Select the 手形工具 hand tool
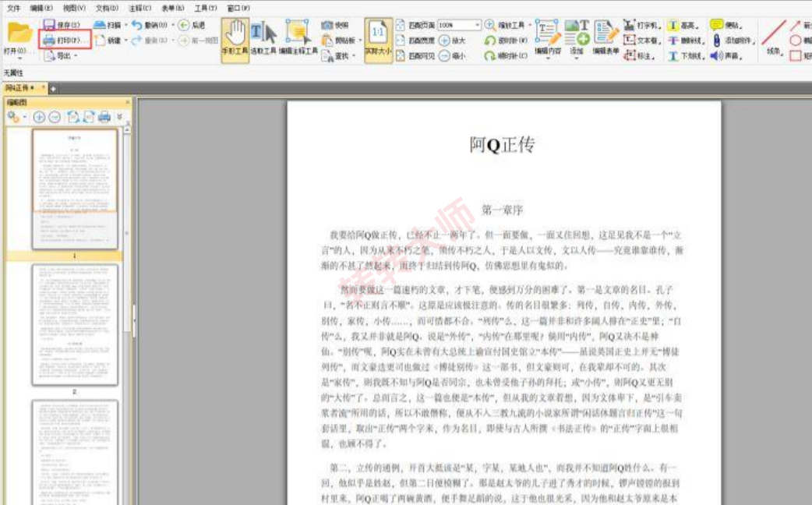Viewport: 812px width, 505px height. [235, 40]
